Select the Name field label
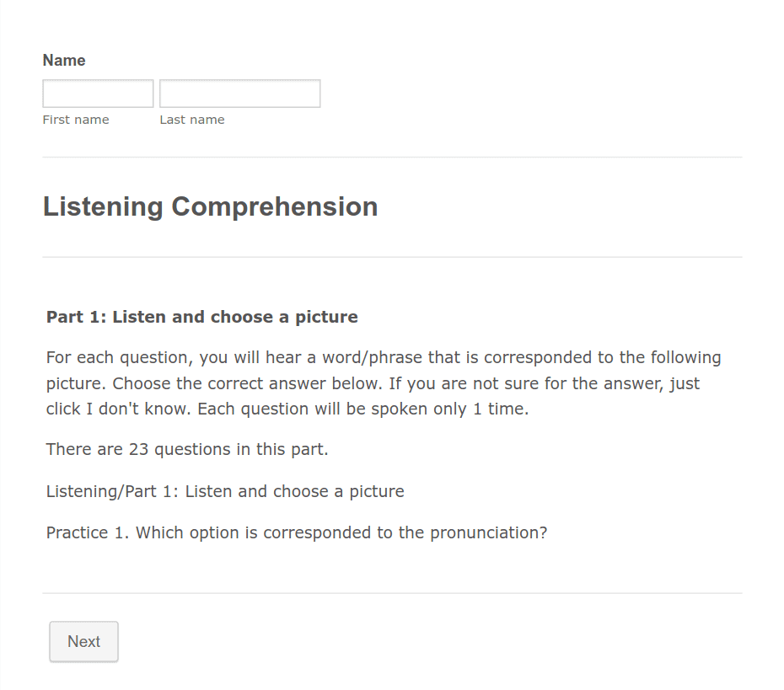Viewport: 784px width, 690px height. click(63, 60)
